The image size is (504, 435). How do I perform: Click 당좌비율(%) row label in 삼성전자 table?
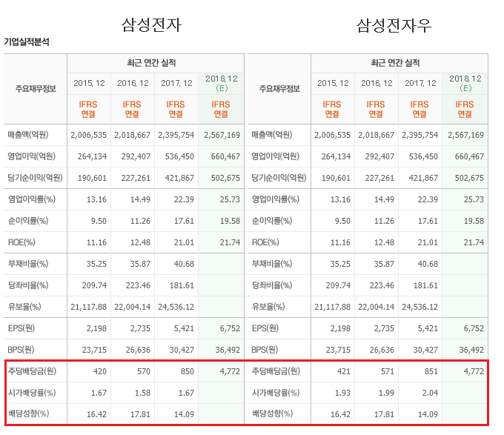click(x=28, y=285)
